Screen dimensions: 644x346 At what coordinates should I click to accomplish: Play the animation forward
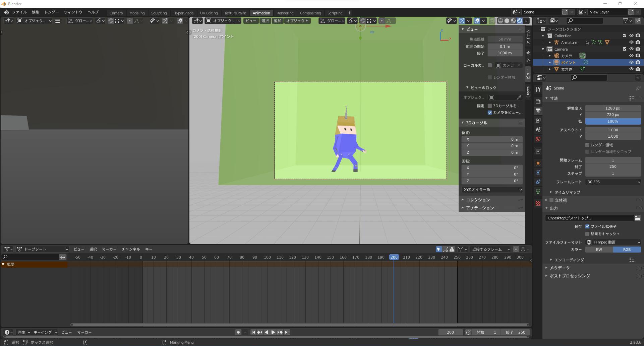(x=273, y=332)
